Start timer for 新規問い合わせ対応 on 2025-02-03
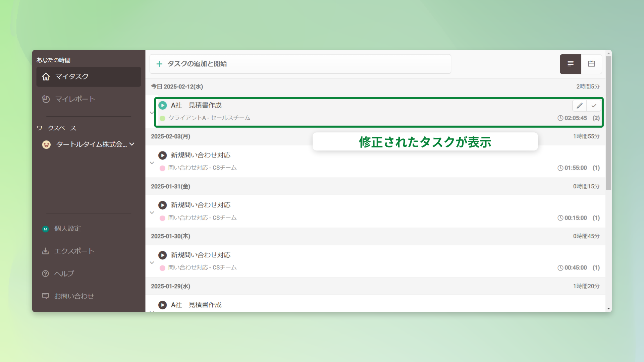Image resolution: width=644 pixels, height=362 pixels. click(x=162, y=155)
